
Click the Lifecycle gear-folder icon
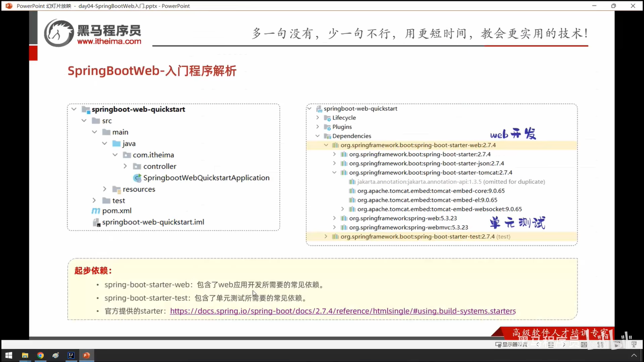327,118
